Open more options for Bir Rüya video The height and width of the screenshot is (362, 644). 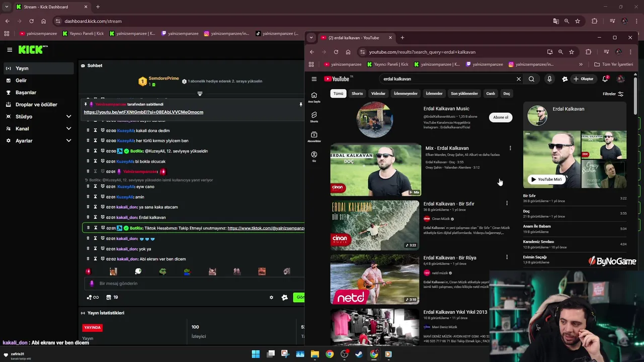pos(507,257)
